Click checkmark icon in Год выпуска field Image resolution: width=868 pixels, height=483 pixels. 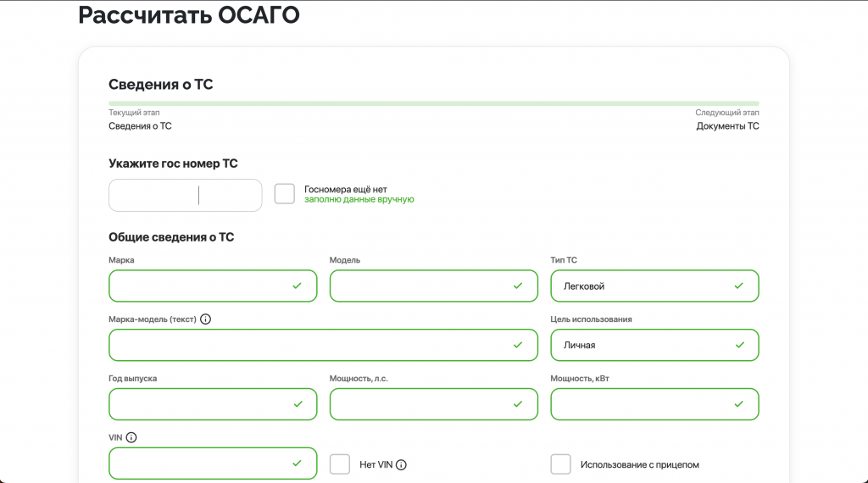pyautogui.click(x=297, y=404)
